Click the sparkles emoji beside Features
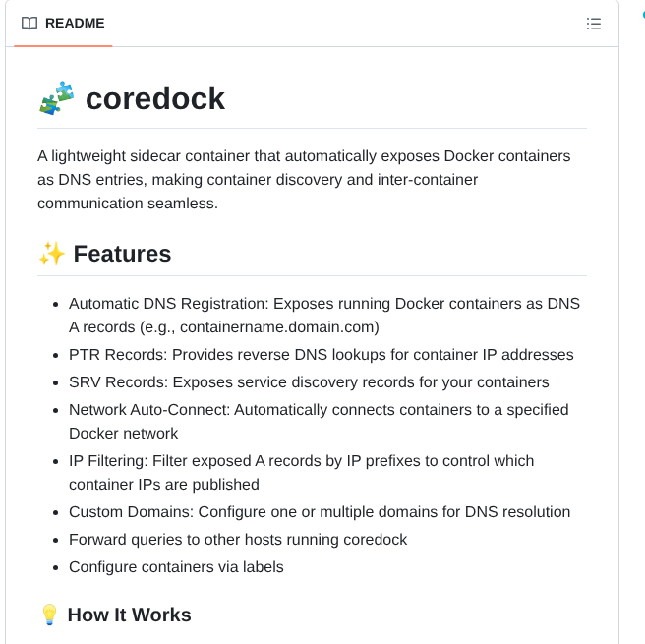Screen dimensions: 645x644 tap(52, 254)
